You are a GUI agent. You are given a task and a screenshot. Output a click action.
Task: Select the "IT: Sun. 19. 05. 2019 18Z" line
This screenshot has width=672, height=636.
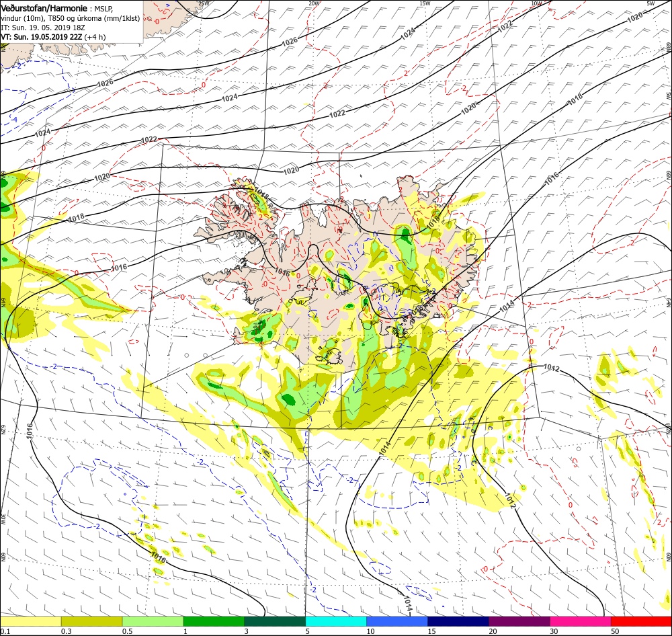tap(43, 28)
